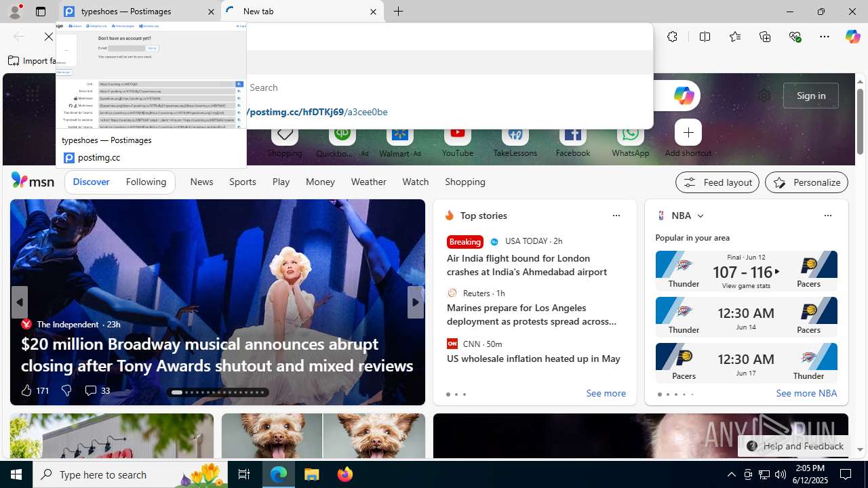Open the Play menu item
Viewport: 868px width, 488px height.
[281, 182]
